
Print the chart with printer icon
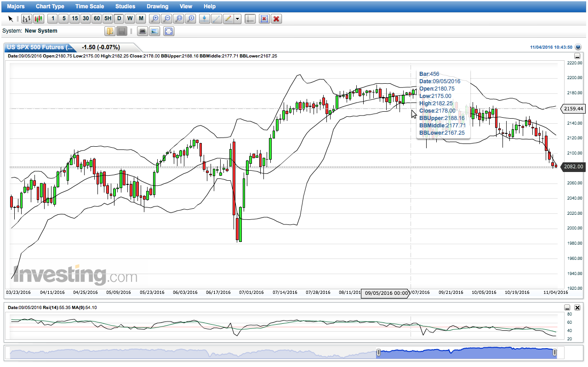point(143,31)
